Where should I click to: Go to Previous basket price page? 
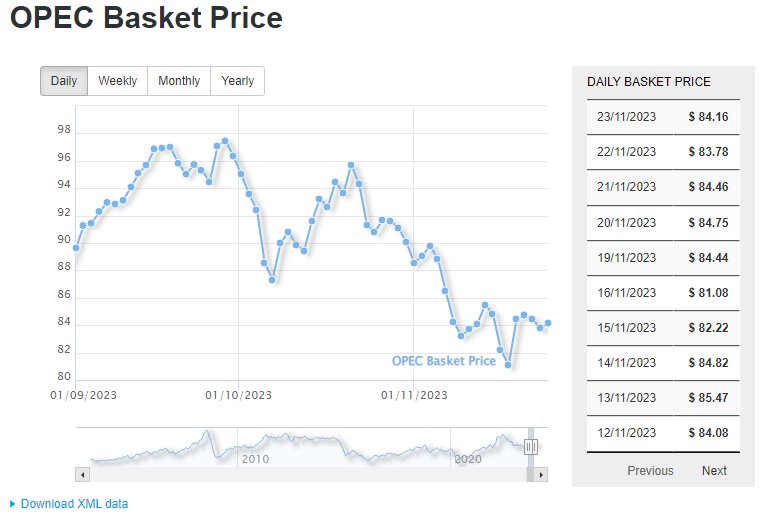[650, 471]
